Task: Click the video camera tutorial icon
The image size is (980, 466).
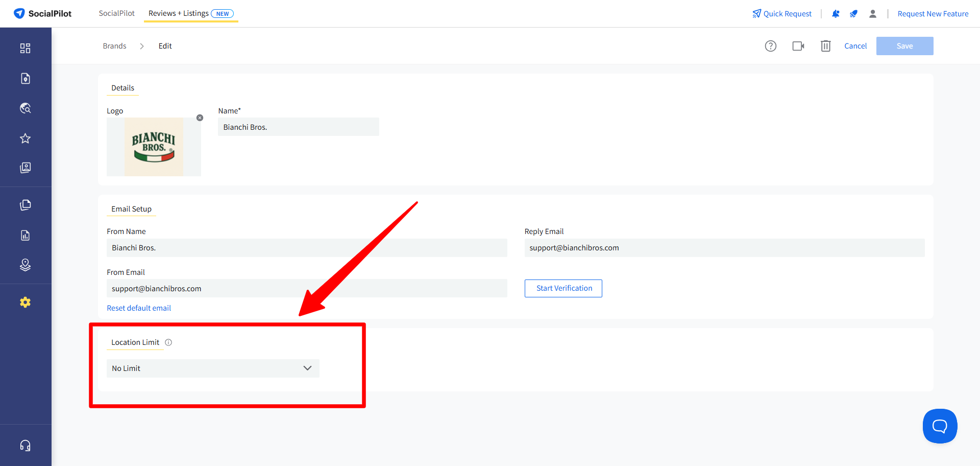Action: pos(798,46)
